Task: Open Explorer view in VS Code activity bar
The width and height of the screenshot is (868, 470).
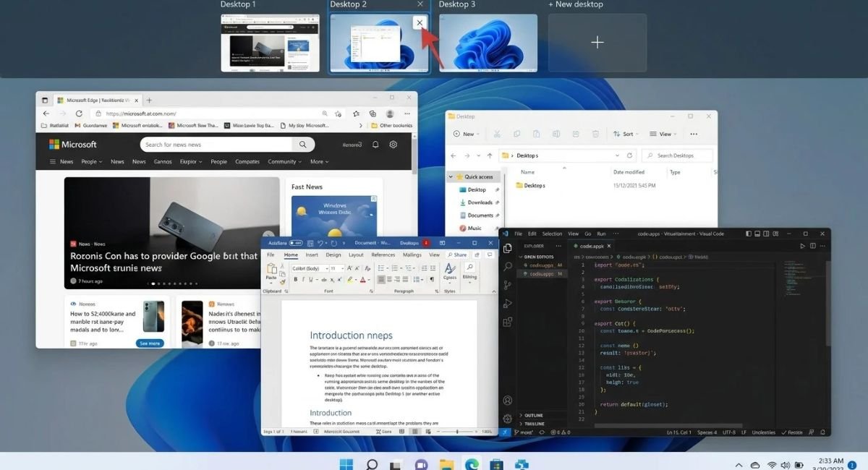Action: tap(508, 248)
